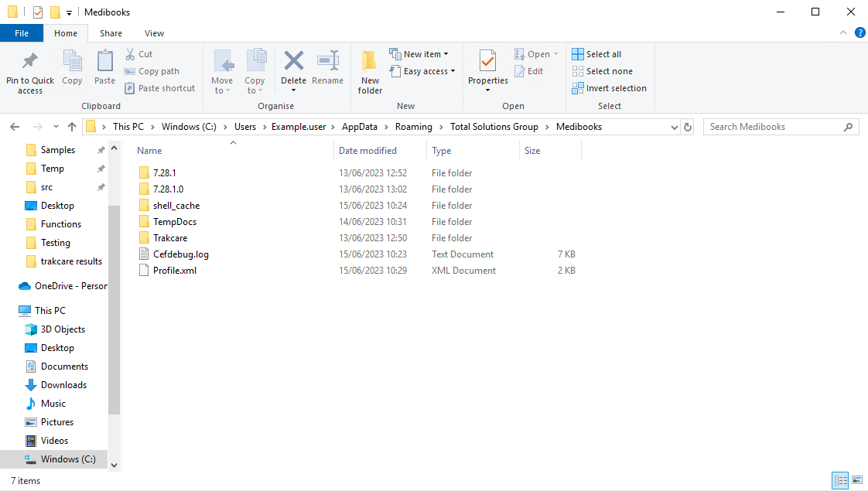Switch to the View tab

154,33
